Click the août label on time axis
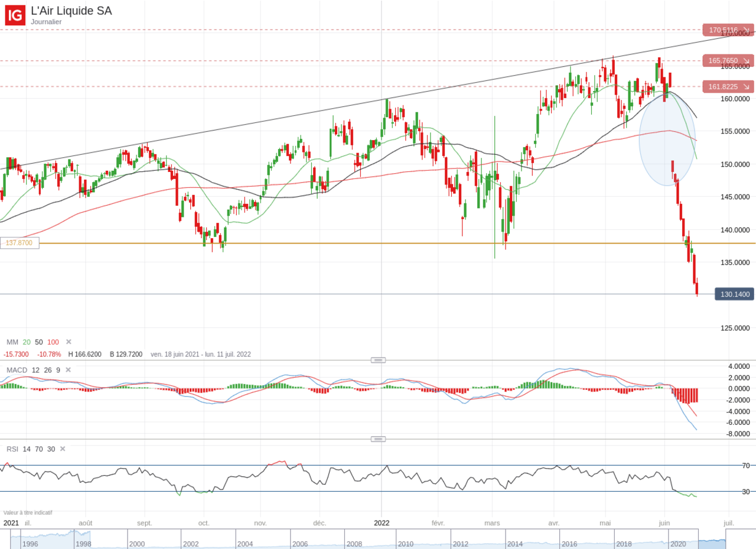 pyautogui.click(x=86, y=523)
